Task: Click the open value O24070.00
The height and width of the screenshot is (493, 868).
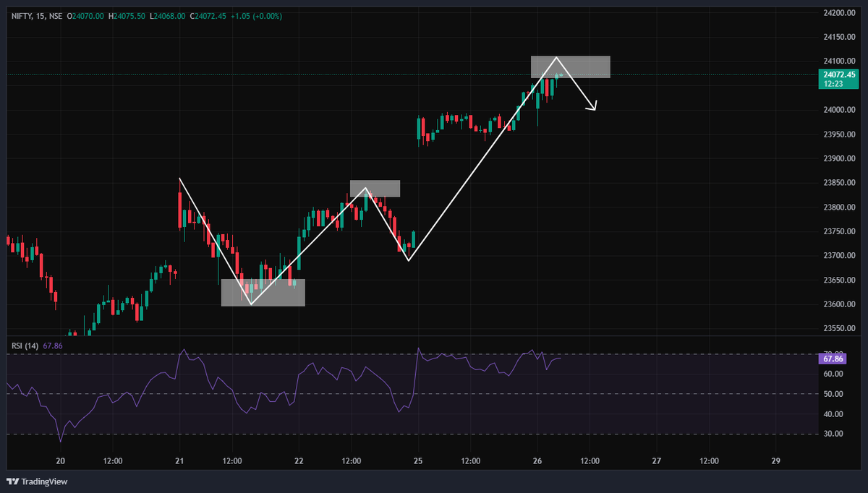Action: tap(86, 15)
